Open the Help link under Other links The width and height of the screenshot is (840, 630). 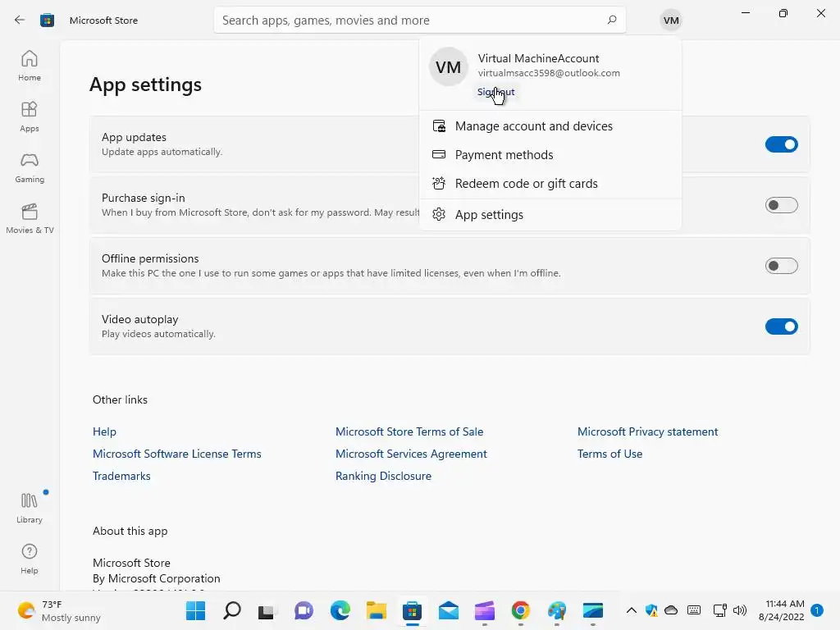[104, 431]
